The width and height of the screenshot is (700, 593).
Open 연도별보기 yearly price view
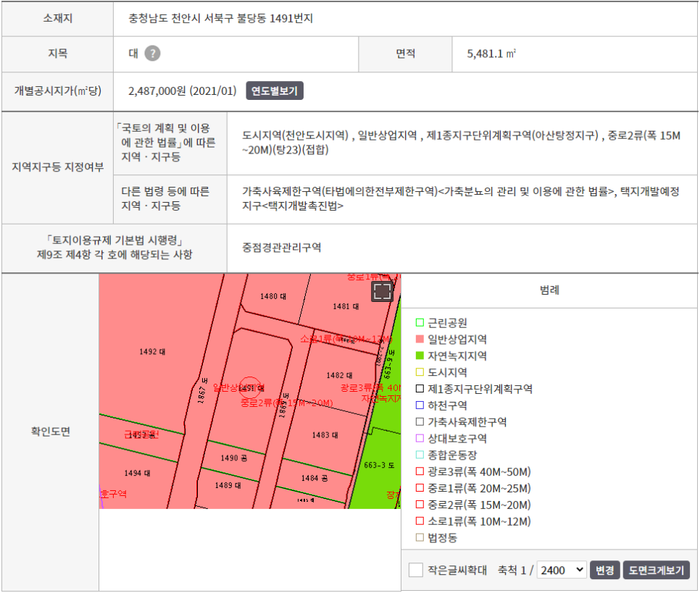(x=275, y=91)
